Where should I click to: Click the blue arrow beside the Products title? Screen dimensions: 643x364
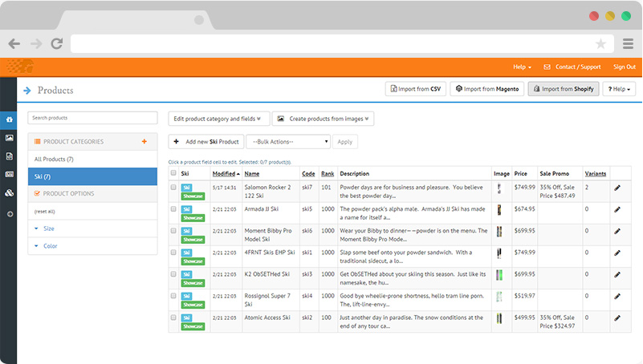[x=27, y=91]
